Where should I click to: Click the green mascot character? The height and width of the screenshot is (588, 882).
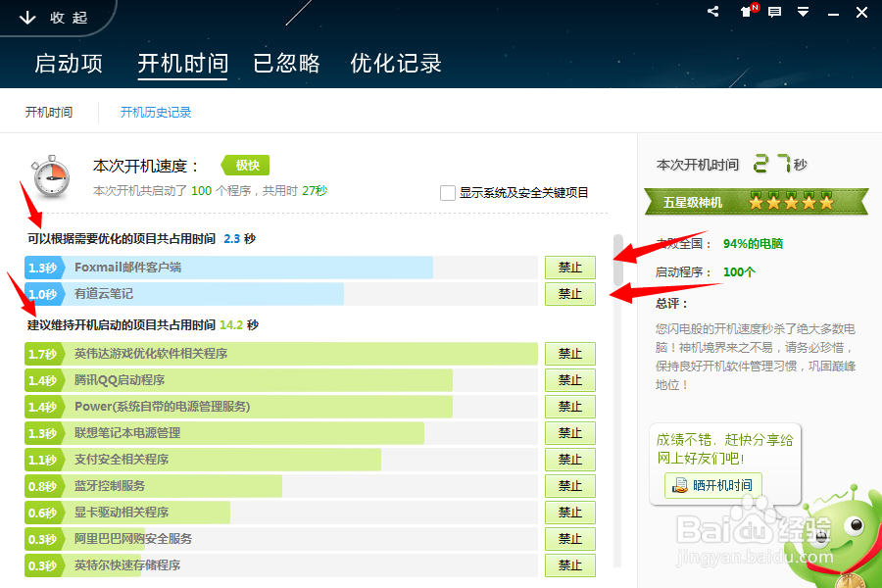[x=838, y=537]
